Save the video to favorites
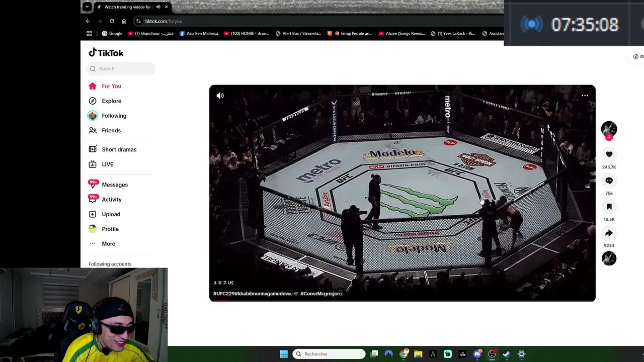The width and height of the screenshot is (644, 362). [609, 207]
